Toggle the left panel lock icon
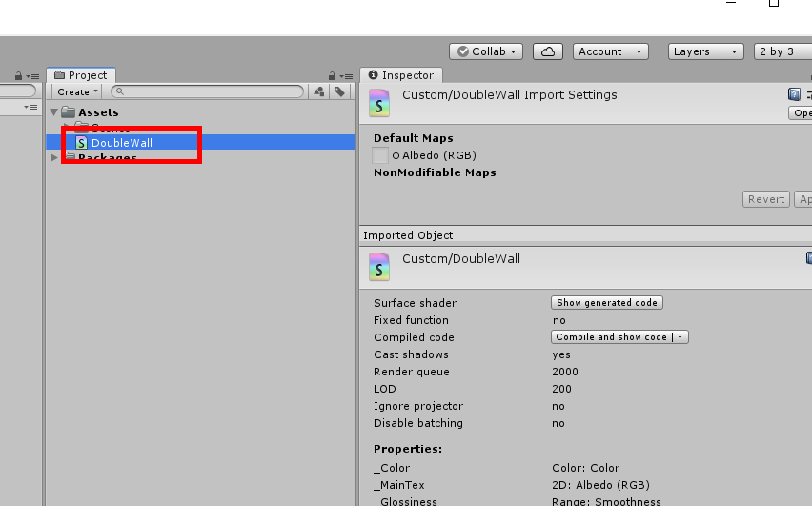812x506 pixels. tap(19, 76)
